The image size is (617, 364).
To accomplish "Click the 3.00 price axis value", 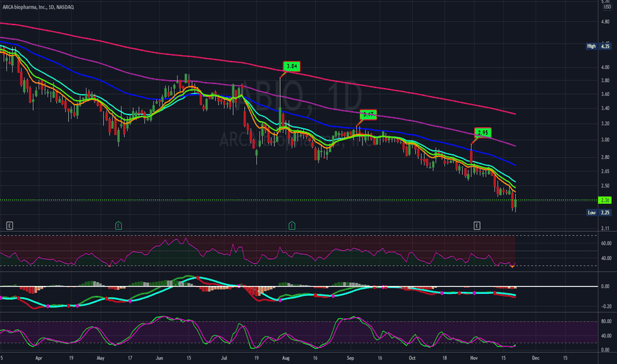I will coord(605,140).
